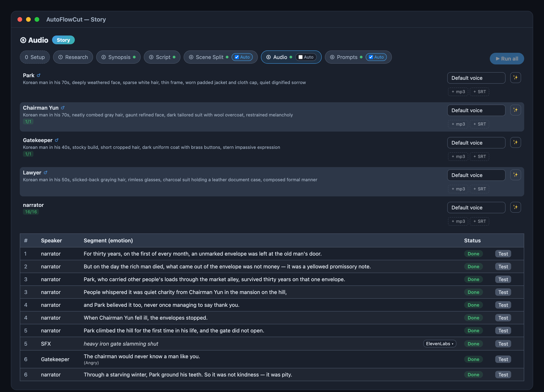Viewport: 544px width, 392px height.
Task: Test the 'But on the day' segment
Action: click(x=503, y=266)
